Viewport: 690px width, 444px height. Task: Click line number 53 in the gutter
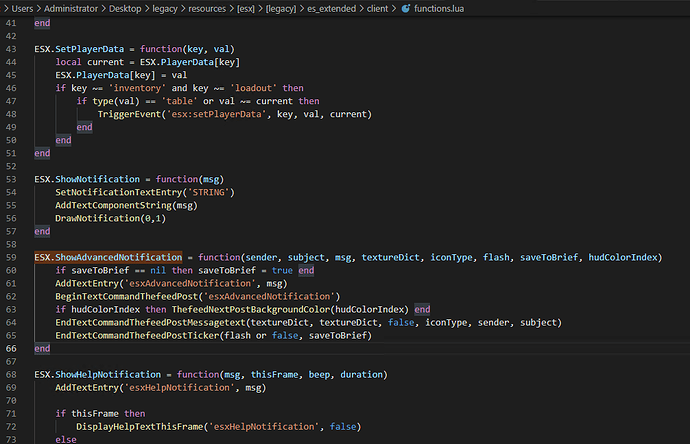click(11, 179)
